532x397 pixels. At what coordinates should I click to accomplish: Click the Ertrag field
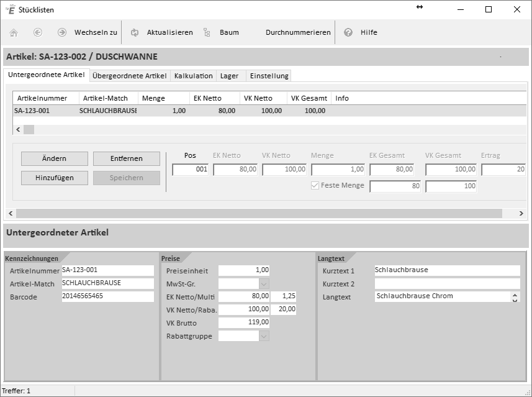(x=503, y=169)
